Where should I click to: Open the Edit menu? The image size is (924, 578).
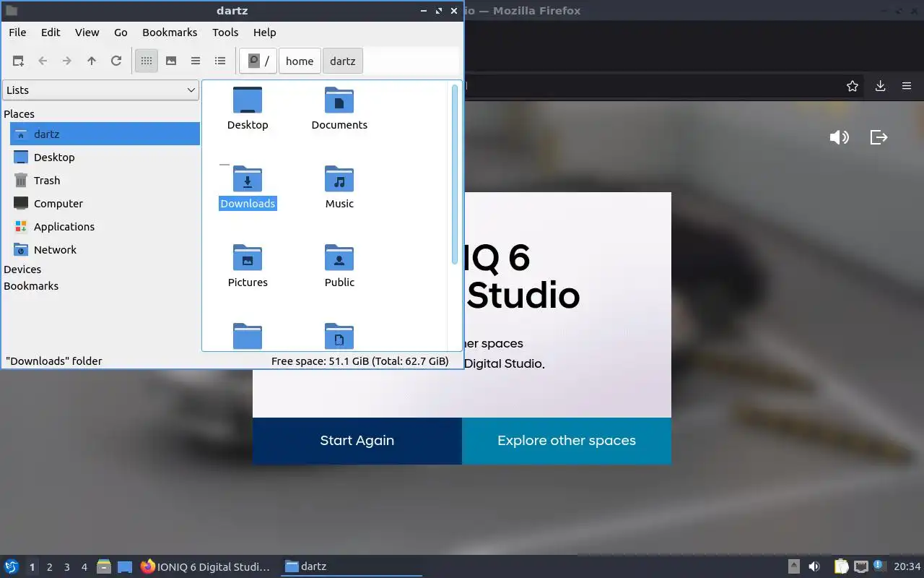click(51, 33)
